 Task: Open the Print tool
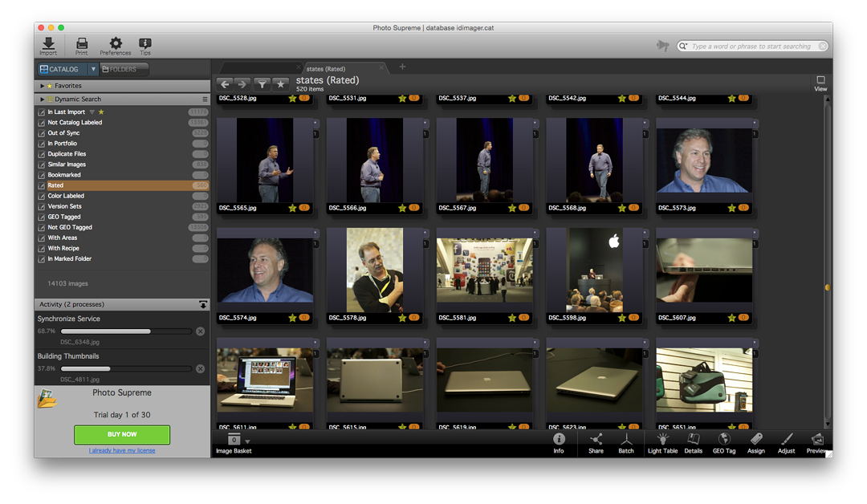[81, 47]
